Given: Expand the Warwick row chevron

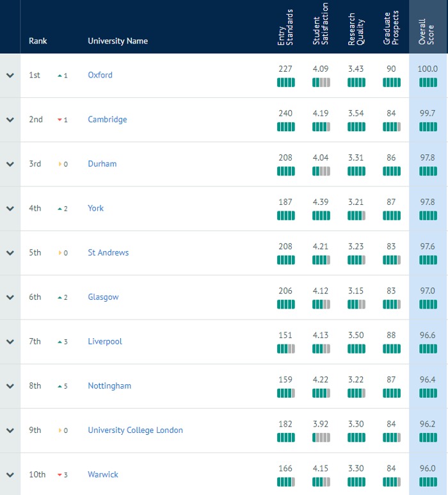Looking at the screenshot, I should (10, 475).
